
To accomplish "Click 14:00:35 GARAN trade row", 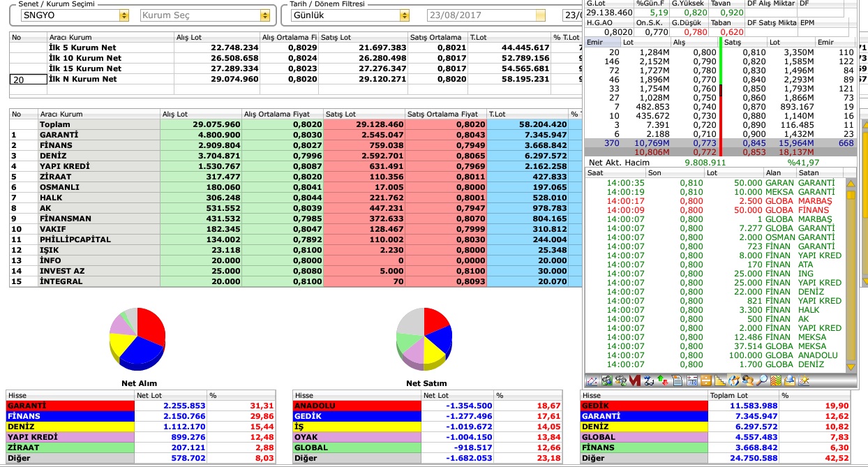I will 715,183.
